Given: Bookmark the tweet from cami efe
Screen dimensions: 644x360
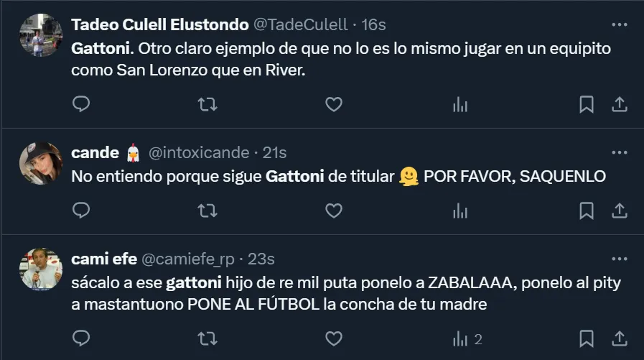Looking at the screenshot, I should [x=587, y=338].
